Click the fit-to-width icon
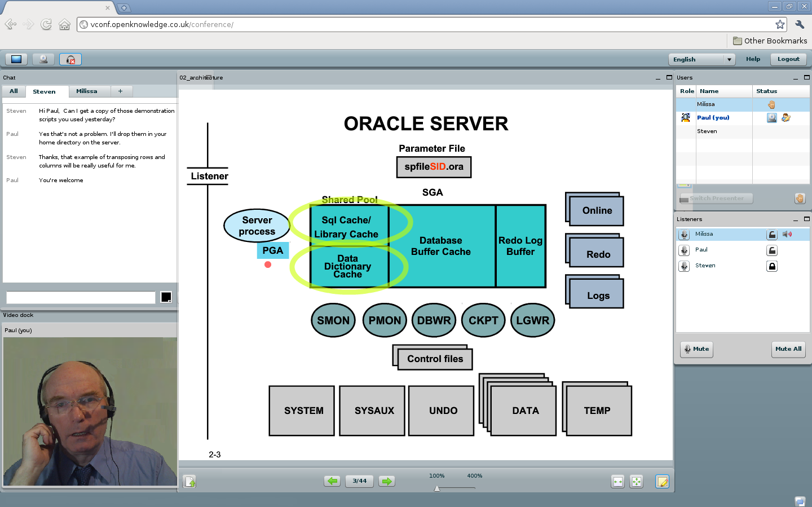This screenshot has height=507, width=812. coord(618,481)
